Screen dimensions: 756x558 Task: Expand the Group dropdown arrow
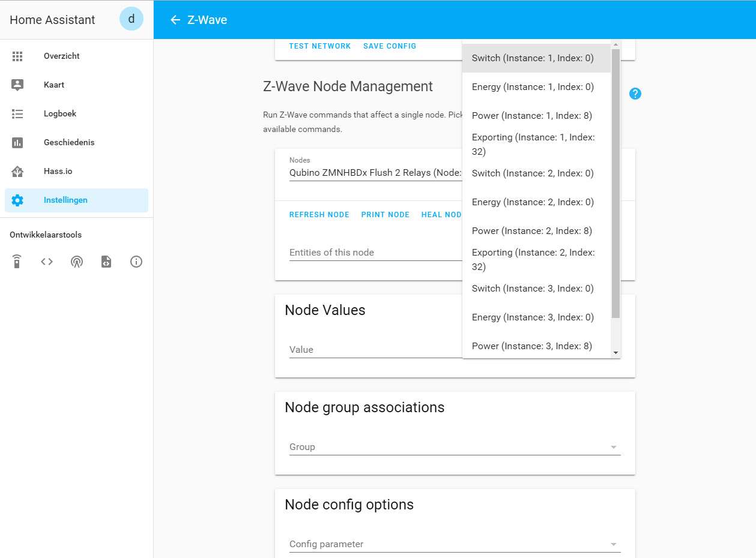click(x=613, y=448)
